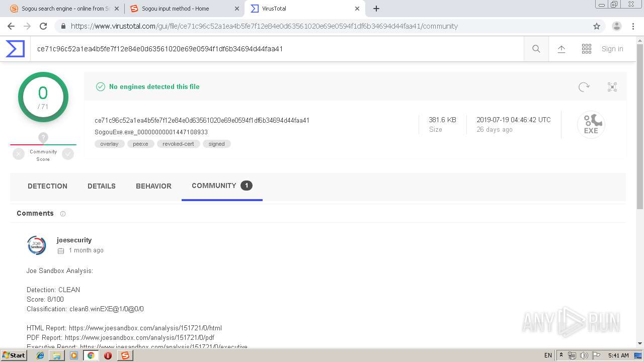Switch to the DETAILS tab
This screenshot has width=644, height=362.
click(102, 186)
